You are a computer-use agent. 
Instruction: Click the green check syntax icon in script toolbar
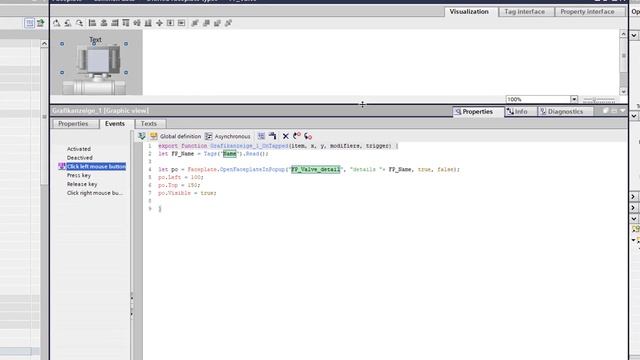(x=142, y=136)
